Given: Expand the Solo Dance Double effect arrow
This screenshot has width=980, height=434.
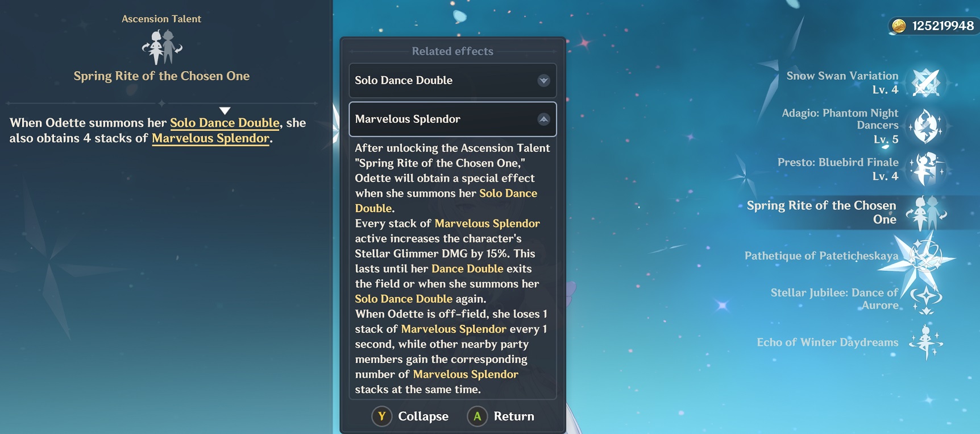Looking at the screenshot, I should click(x=544, y=80).
